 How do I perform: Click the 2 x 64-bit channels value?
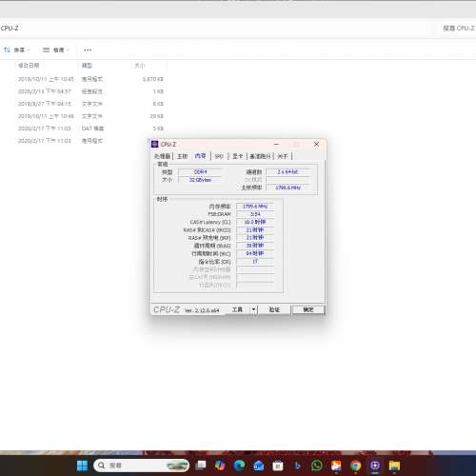click(288, 171)
